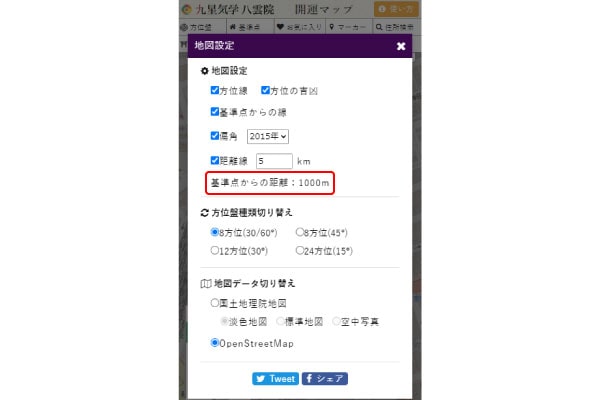Viewport: 600px width, 400px height.
Task: Click the distance km input field
Action: pos(274,161)
